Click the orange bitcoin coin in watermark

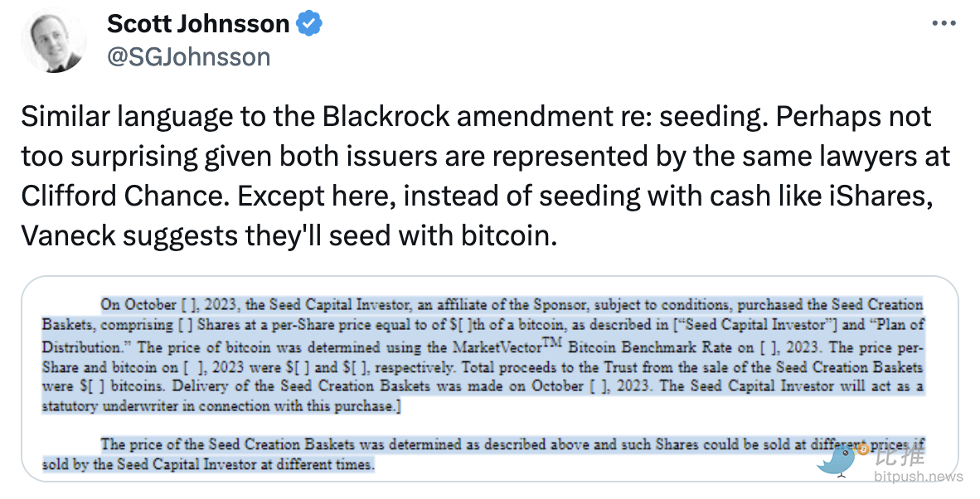click(862, 449)
